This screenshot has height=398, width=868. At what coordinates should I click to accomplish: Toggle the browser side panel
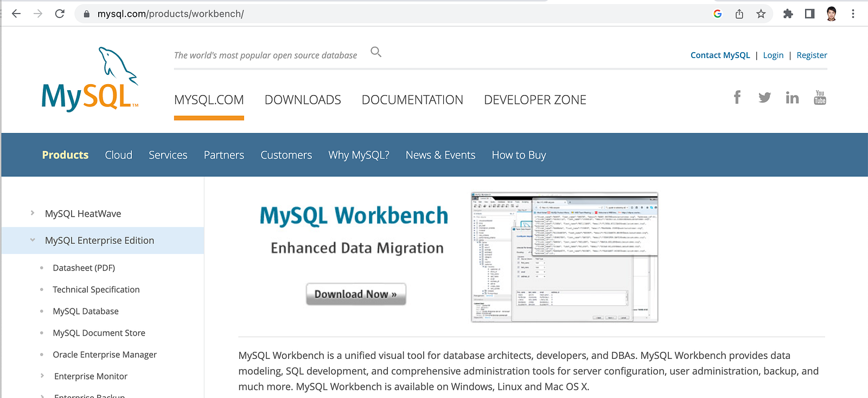[x=809, y=14]
